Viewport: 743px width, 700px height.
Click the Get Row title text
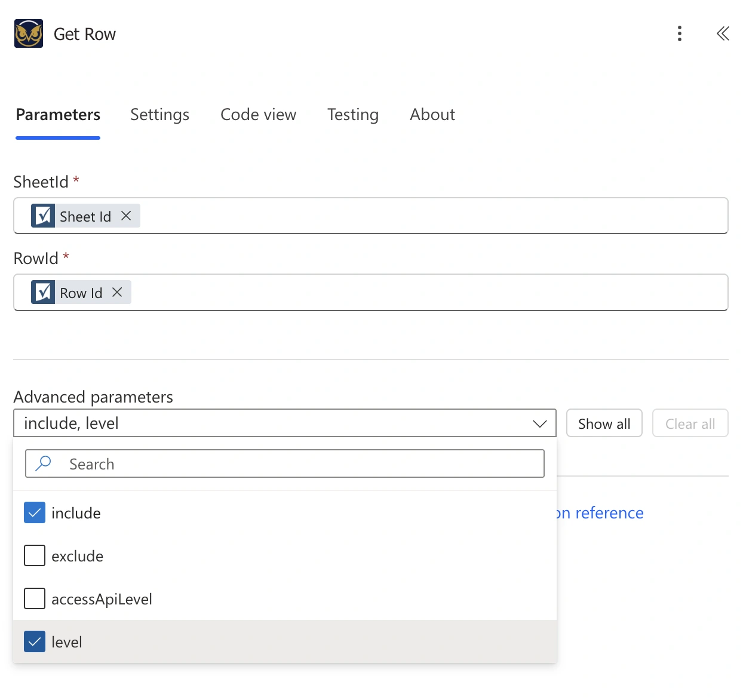pos(85,34)
